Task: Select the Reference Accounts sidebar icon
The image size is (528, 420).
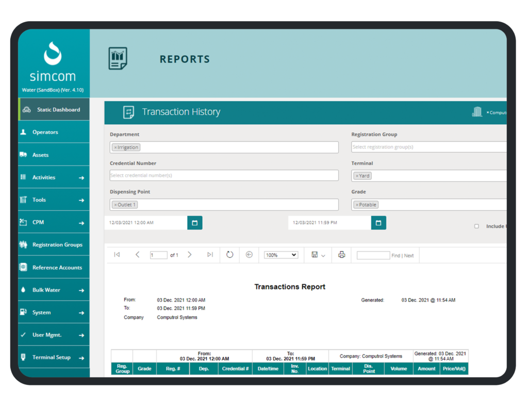Action: [x=25, y=267]
